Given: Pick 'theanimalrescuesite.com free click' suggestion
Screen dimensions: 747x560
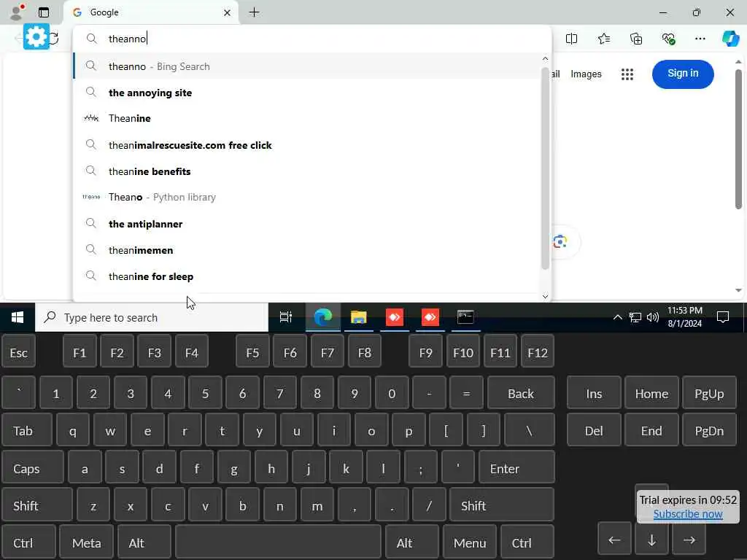Looking at the screenshot, I should click(307, 145).
